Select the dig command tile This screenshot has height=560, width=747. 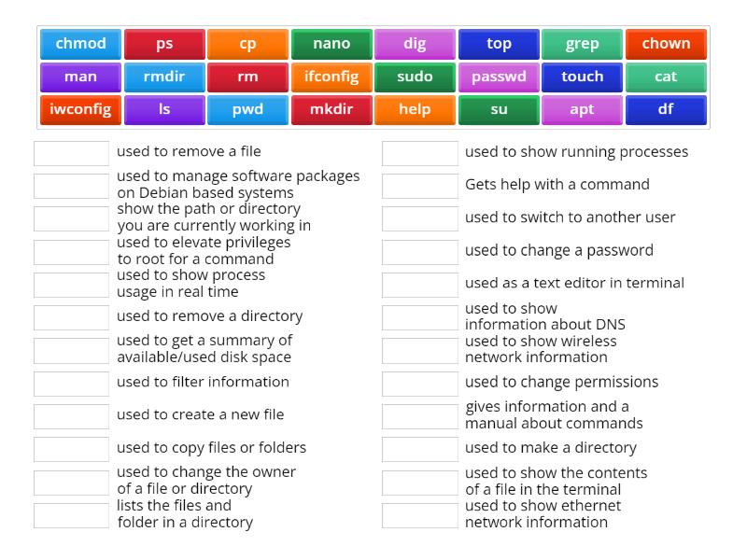tap(415, 43)
